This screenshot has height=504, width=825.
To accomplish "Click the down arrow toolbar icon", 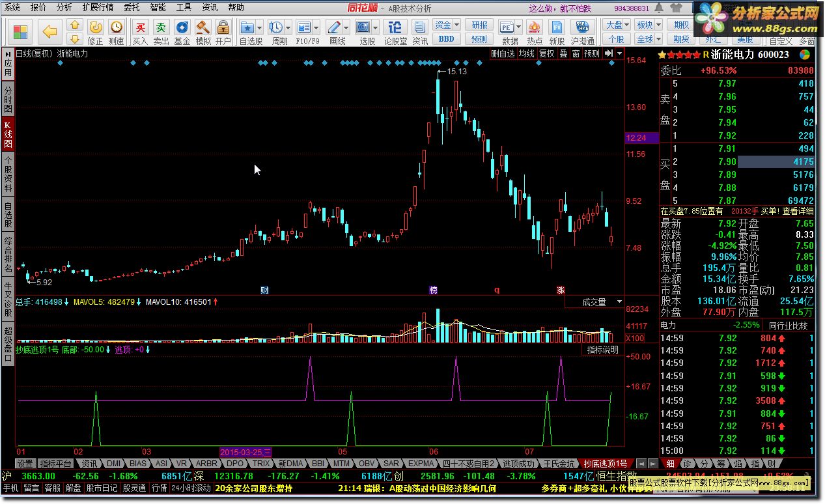I will (x=74, y=38).
